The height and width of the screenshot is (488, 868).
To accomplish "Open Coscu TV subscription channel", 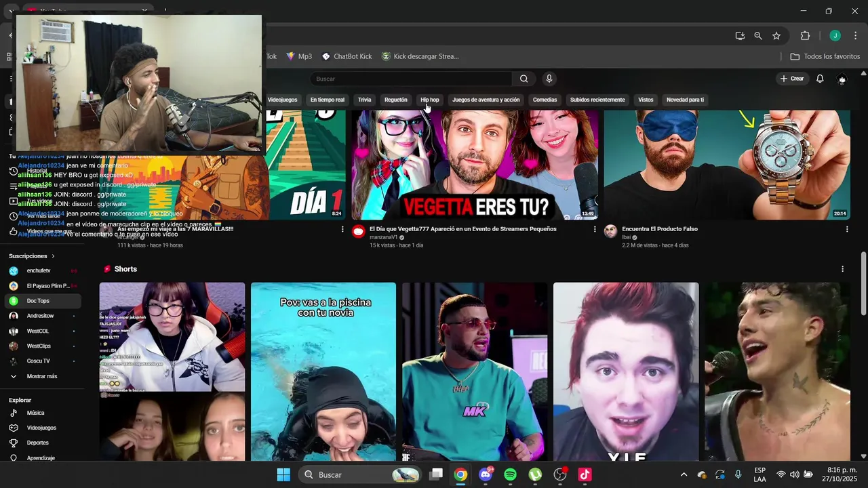I will [42, 361].
